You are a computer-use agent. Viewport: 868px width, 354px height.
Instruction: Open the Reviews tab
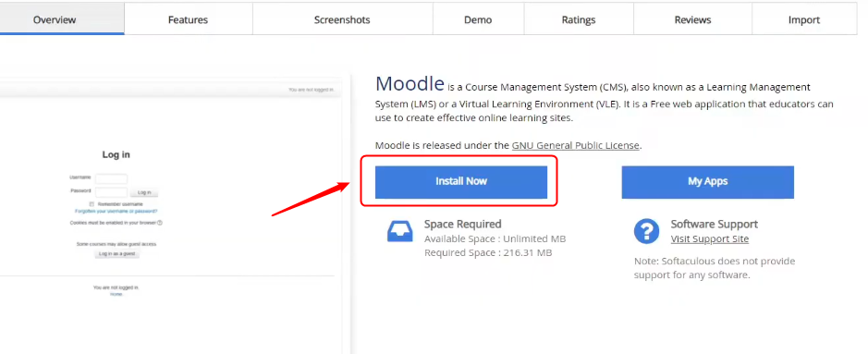692,19
